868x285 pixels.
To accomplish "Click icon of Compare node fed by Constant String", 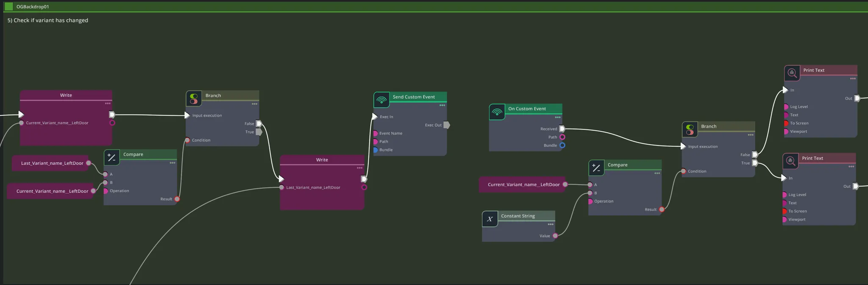I will point(596,168).
